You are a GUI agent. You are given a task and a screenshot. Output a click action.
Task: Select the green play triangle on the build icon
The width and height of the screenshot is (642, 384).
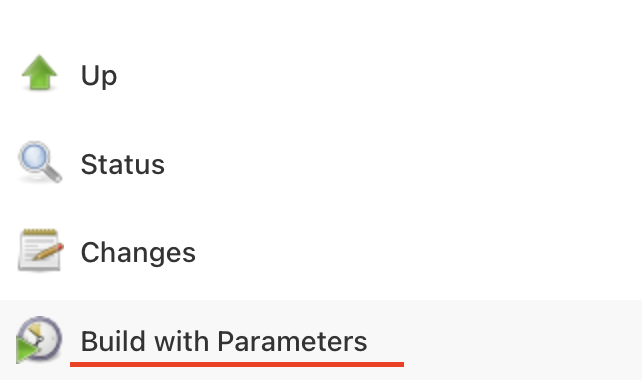(x=27, y=349)
